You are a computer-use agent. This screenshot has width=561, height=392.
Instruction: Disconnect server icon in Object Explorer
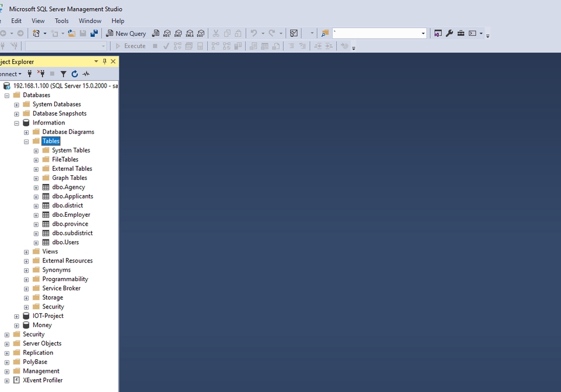tap(41, 74)
